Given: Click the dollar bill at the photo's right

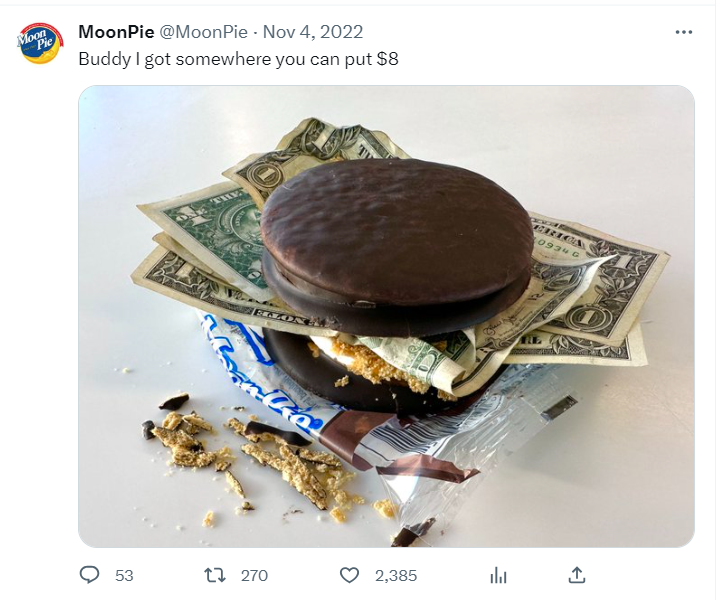Looking at the screenshot, I should 610,290.
